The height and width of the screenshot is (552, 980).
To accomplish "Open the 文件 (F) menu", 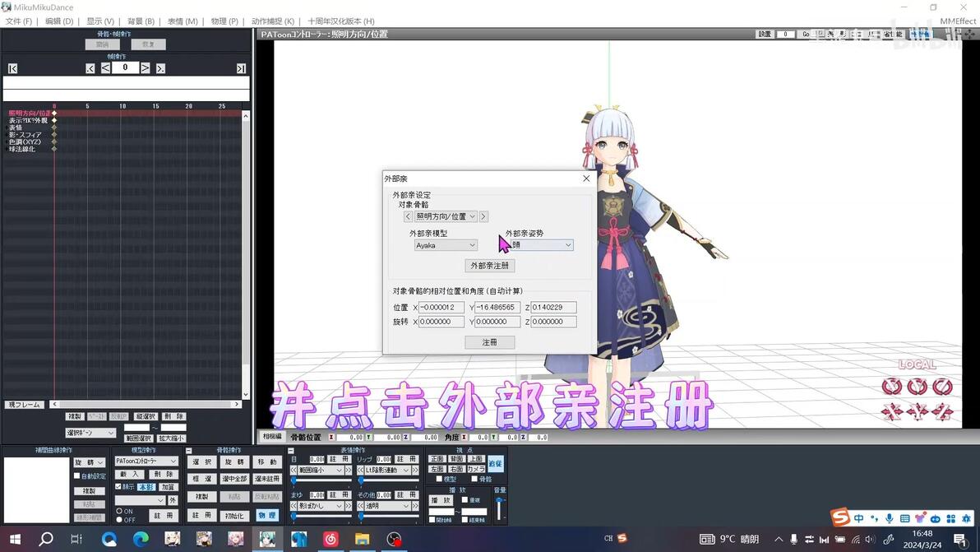I will 19,21.
